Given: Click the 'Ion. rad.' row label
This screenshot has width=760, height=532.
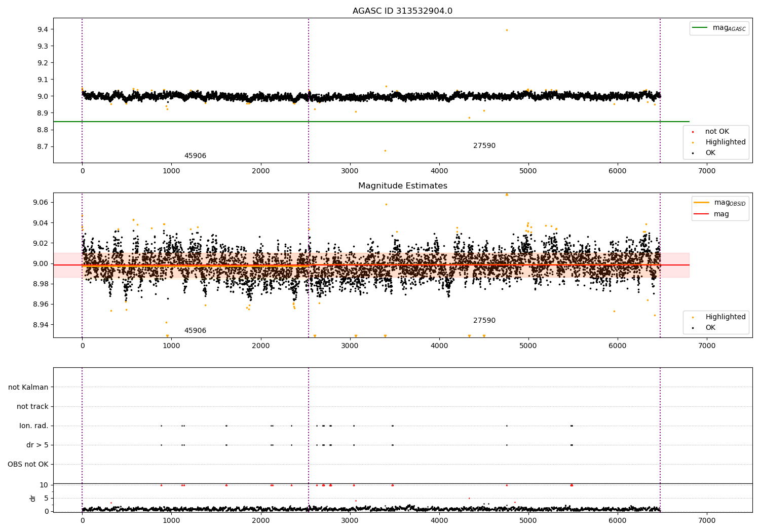Looking at the screenshot, I should (34, 426).
